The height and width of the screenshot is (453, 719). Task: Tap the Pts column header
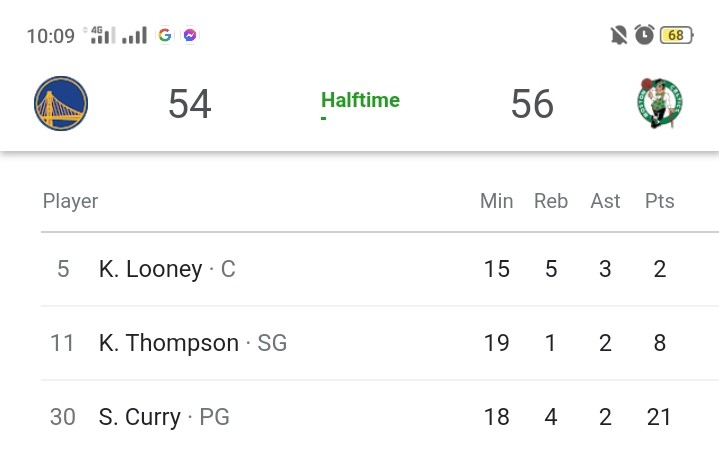(659, 201)
